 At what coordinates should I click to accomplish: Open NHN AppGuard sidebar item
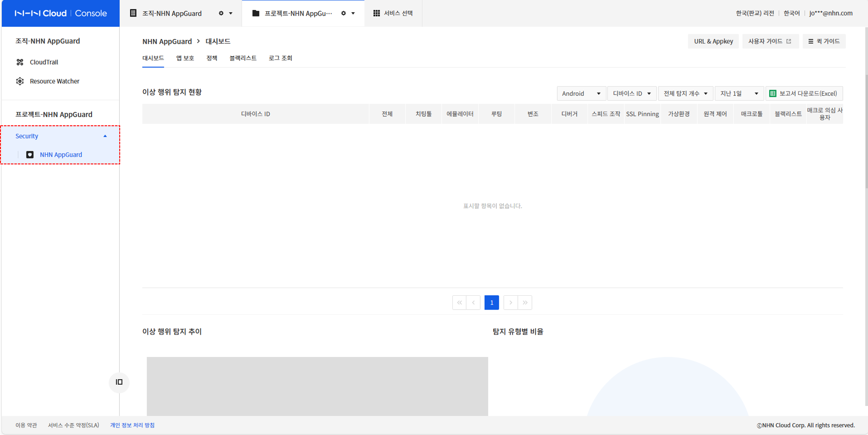point(61,154)
